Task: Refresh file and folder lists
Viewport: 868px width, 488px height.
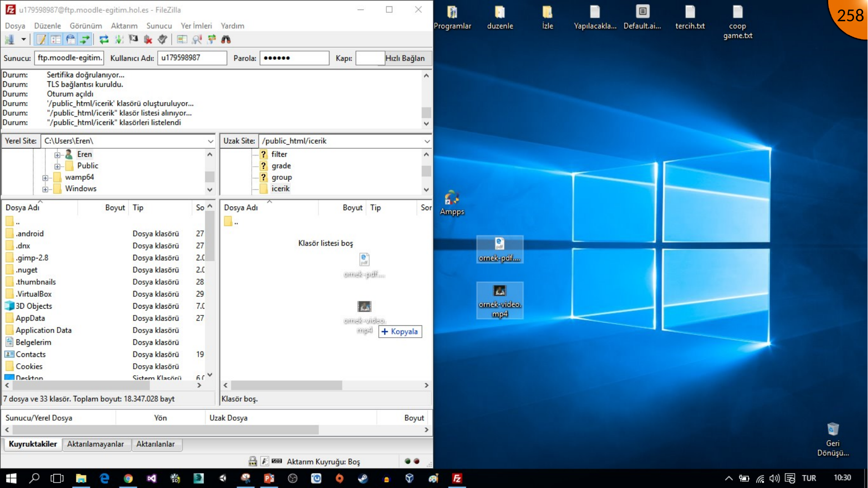Action: [x=104, y=39]
